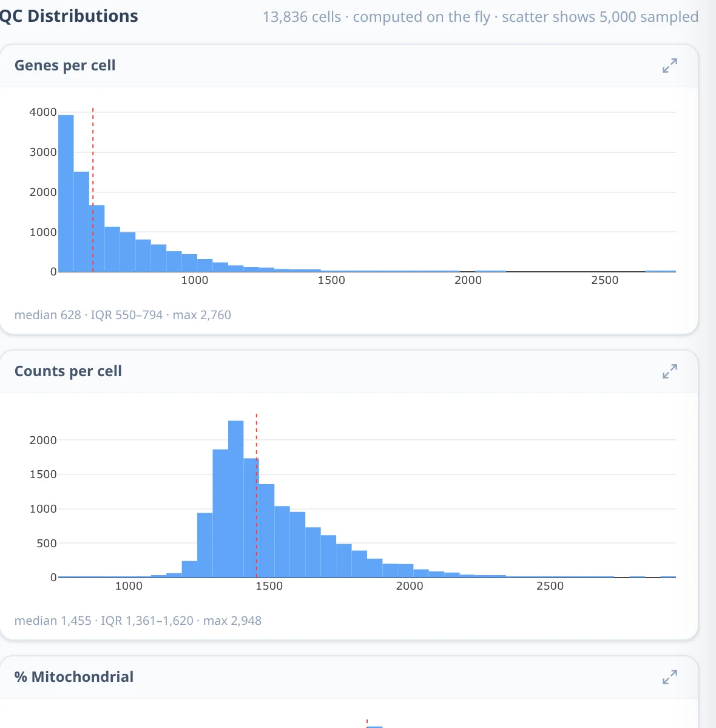Click the 4000 y-axis label in Genes chart
716x728 pixels.
(42, 112)
